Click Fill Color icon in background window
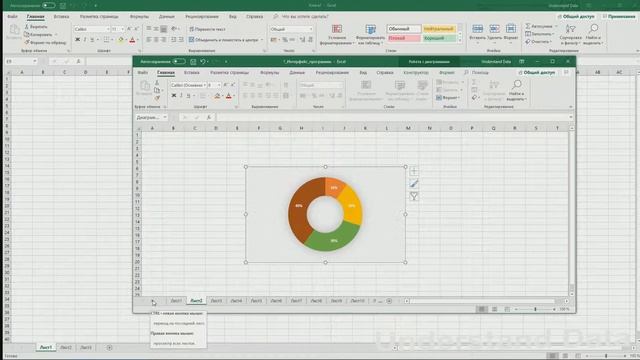 (x=120, y=40)
